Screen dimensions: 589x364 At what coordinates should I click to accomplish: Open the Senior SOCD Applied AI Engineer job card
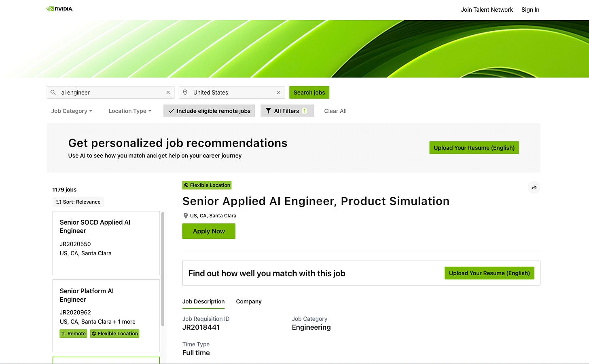[106, 243]
